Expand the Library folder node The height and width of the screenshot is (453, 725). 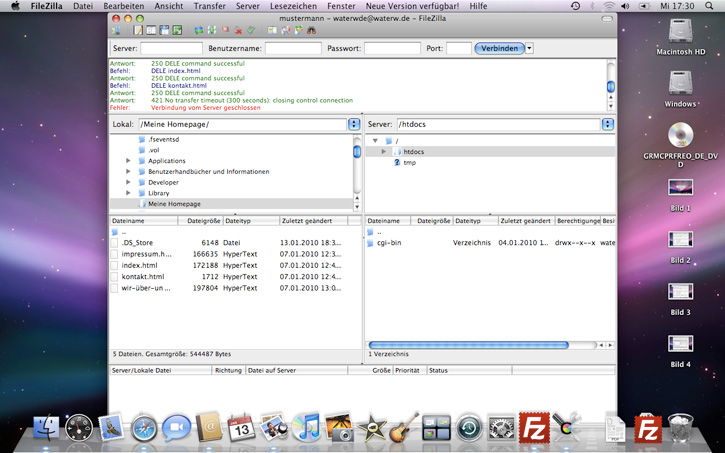coord(128,193)
